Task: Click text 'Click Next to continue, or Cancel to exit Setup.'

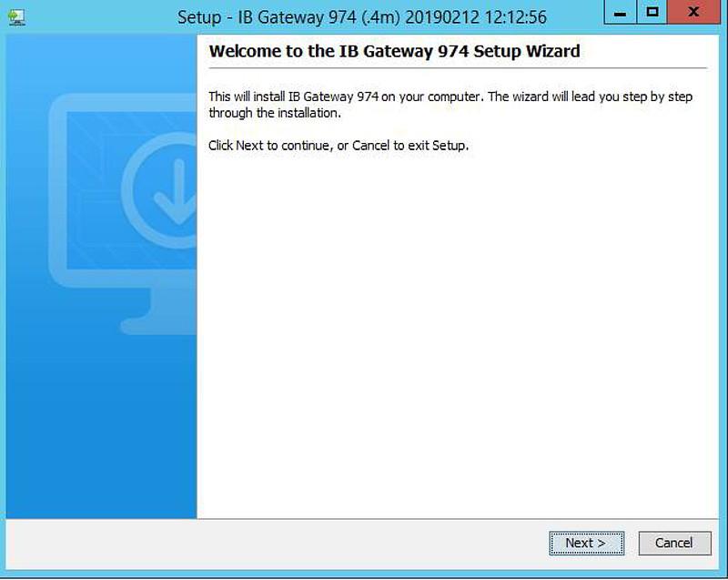Action: tap(339, 146)
